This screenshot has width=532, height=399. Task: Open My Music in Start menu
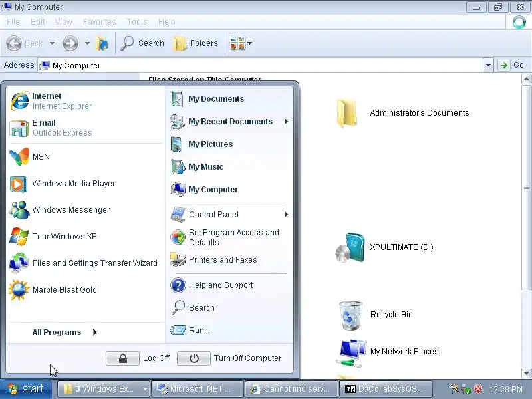[230, 167]
